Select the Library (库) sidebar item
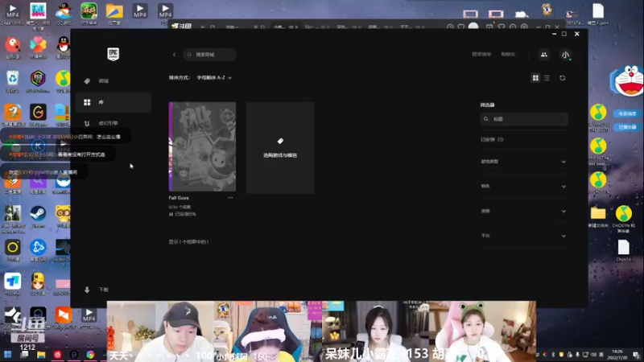The image size is (644, 362). [114, 102]
